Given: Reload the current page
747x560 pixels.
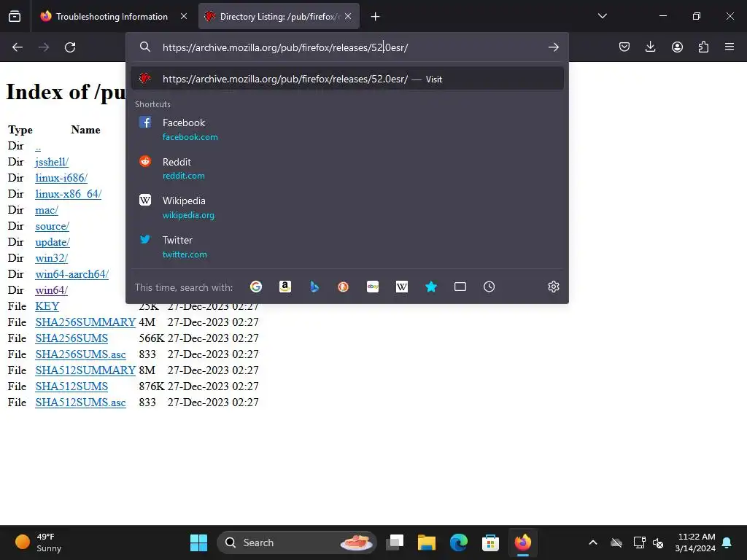Looking at the screenshot, I should [x=70, y=47].
